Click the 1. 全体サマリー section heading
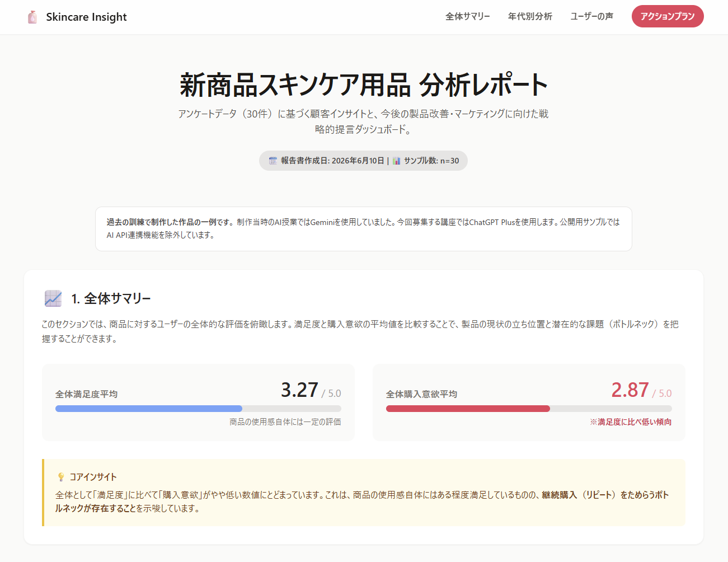This screenshot has width=728, height=562. coord(111,298)
